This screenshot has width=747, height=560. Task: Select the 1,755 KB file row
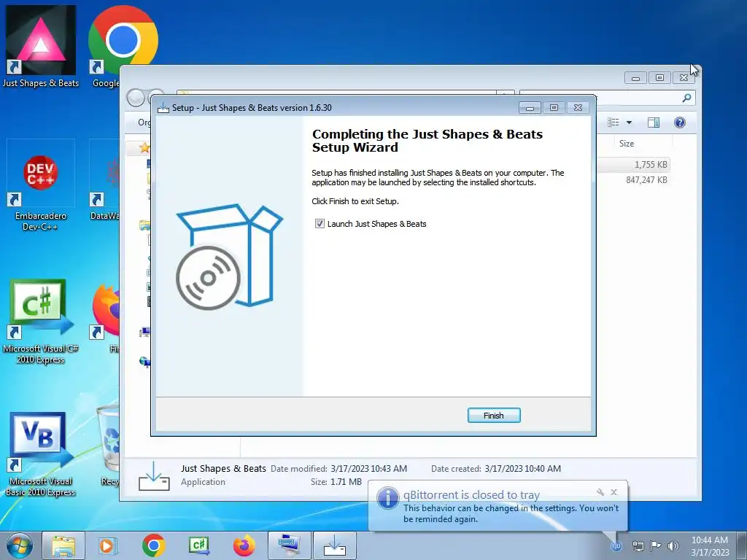coord(634,164)
